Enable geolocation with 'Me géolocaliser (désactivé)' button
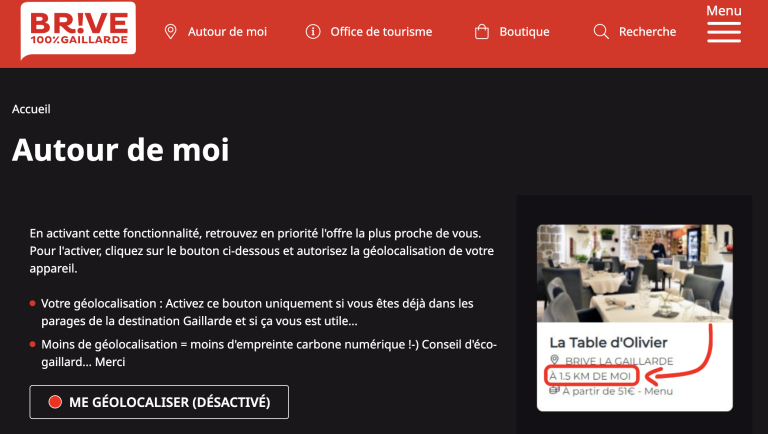Screen dimensions: 768x434 coord(159,402)
